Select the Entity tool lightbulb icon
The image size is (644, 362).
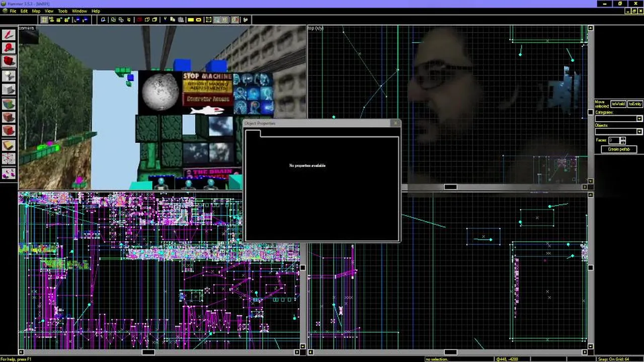(9, 75)
